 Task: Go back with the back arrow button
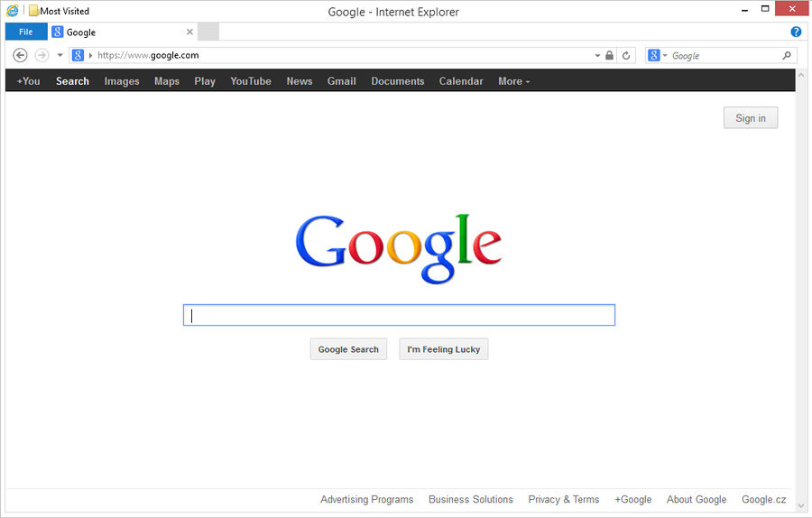[x=20, y=55]
